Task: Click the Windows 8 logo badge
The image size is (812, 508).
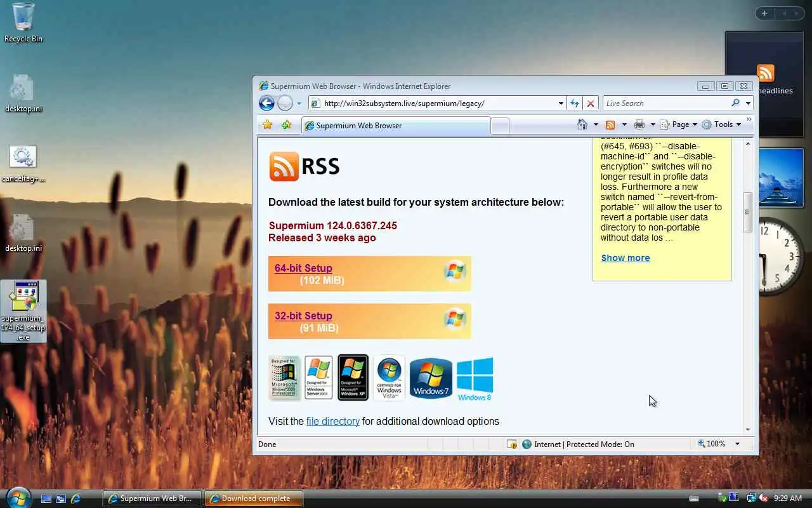Action: [x=475, y=379]
